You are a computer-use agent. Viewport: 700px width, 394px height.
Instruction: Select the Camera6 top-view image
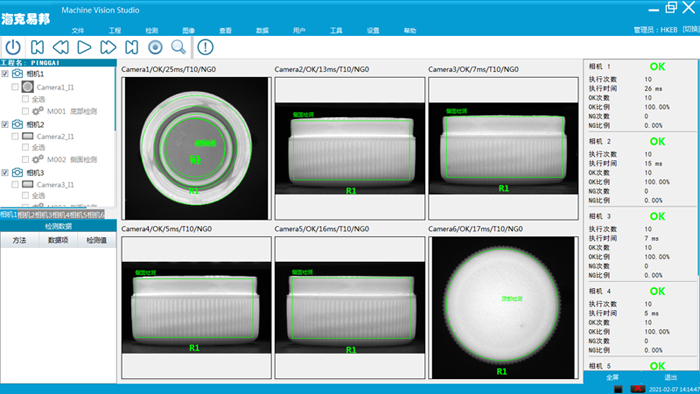coord(503,308)
